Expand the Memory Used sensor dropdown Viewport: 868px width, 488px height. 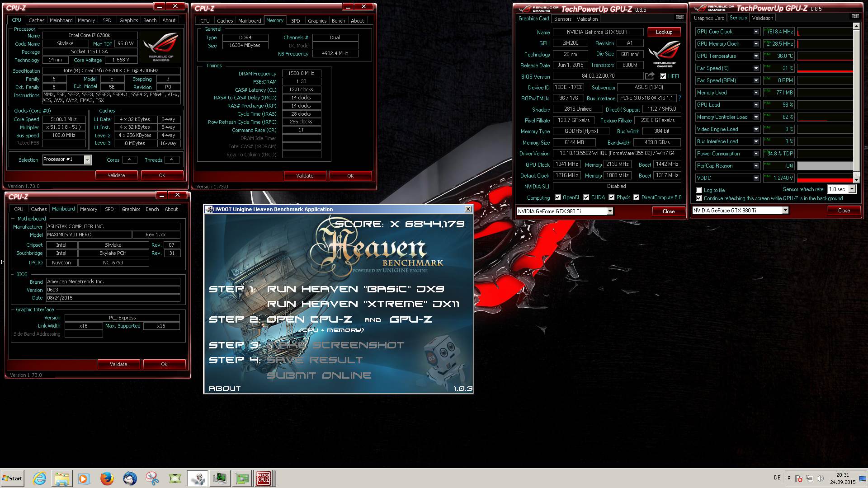756,93
